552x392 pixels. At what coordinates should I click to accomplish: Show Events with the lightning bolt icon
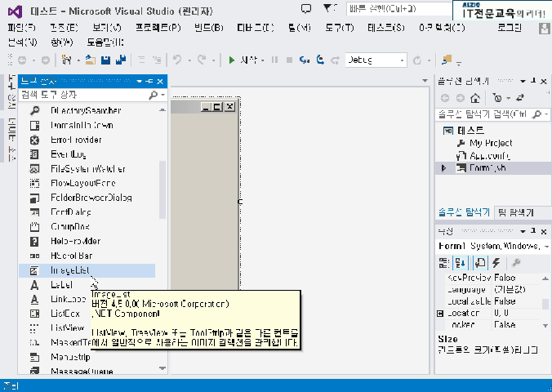[496, 262]
